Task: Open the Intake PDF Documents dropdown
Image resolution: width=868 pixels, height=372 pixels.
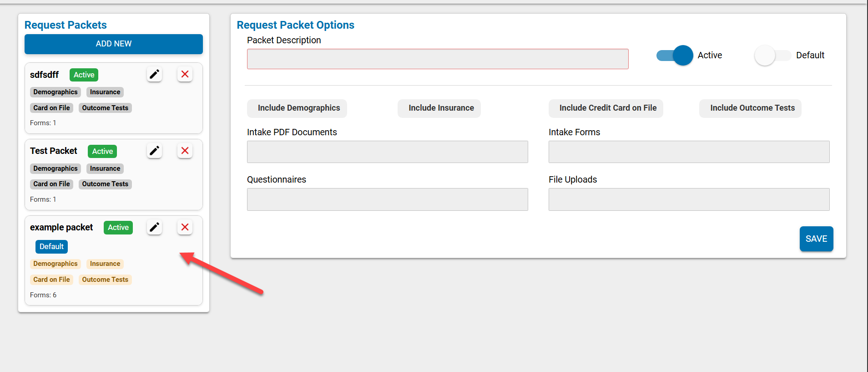Action: (x=387, y=152)
